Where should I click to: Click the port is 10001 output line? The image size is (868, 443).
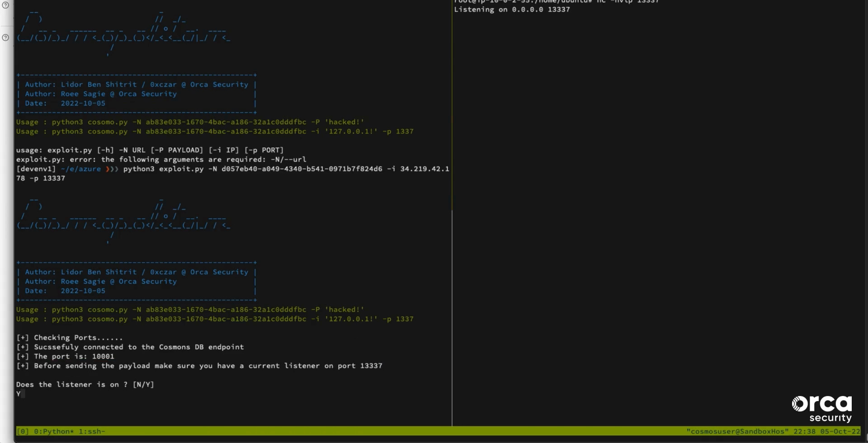66,356
